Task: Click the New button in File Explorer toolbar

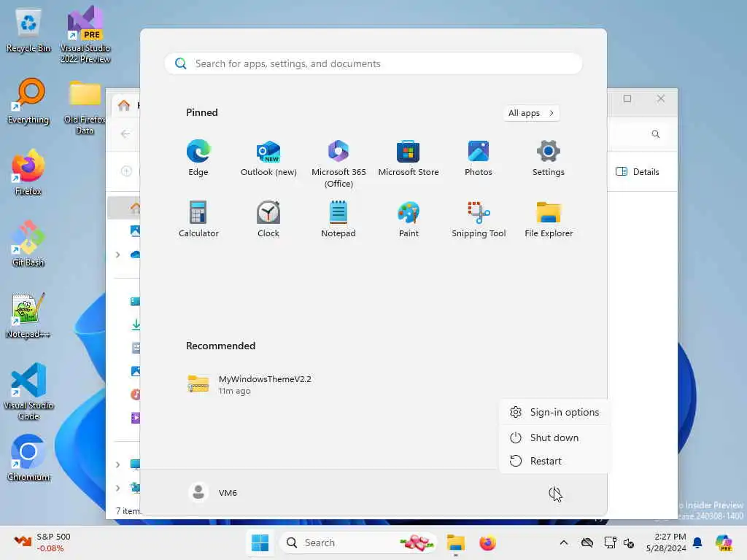Action: [128, 171]
